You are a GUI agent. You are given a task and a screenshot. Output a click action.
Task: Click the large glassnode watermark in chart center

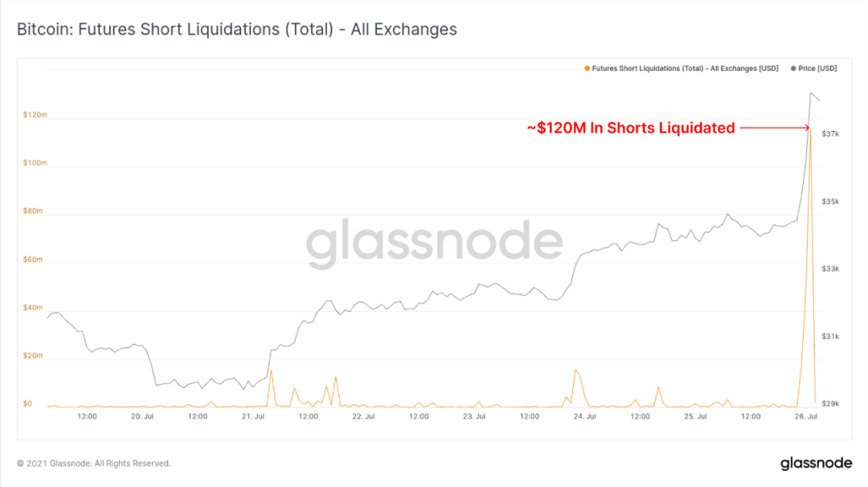click(435, 243)
